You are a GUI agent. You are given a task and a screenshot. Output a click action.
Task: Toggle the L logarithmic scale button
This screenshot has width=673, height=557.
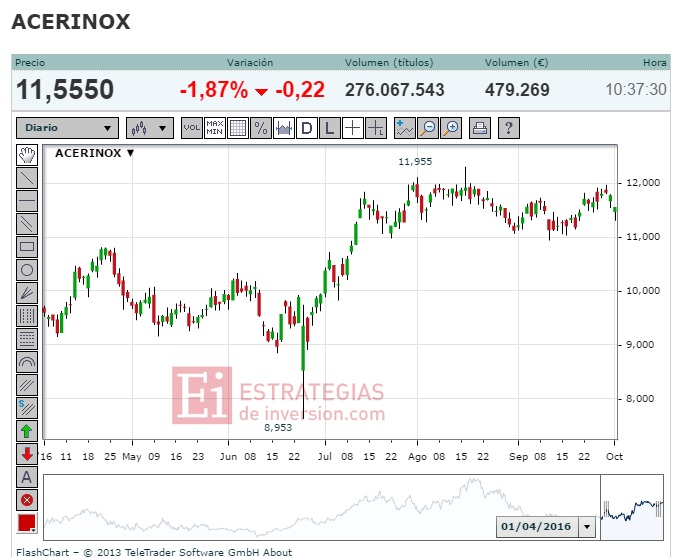pos(330,128)
